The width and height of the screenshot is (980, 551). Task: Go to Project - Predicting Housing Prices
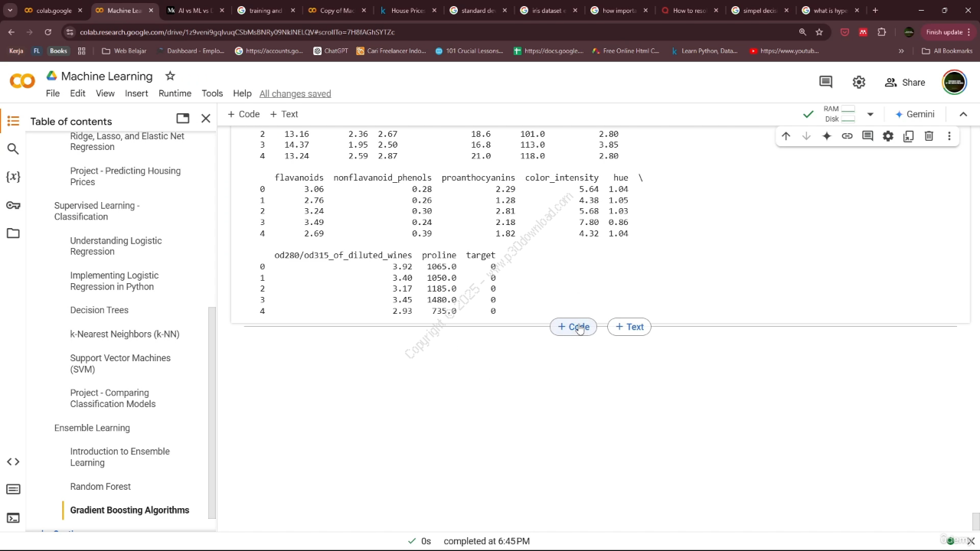(x=126, y=176)
